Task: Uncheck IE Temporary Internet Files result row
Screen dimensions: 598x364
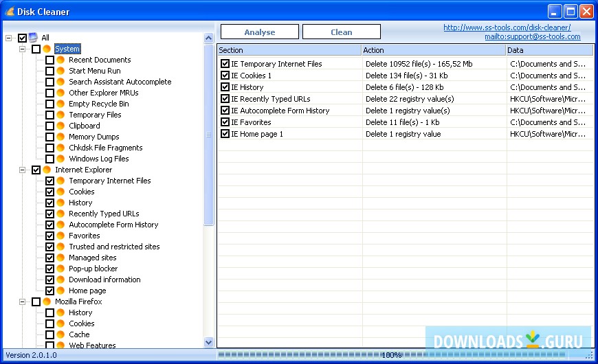Action: [225, 64]
